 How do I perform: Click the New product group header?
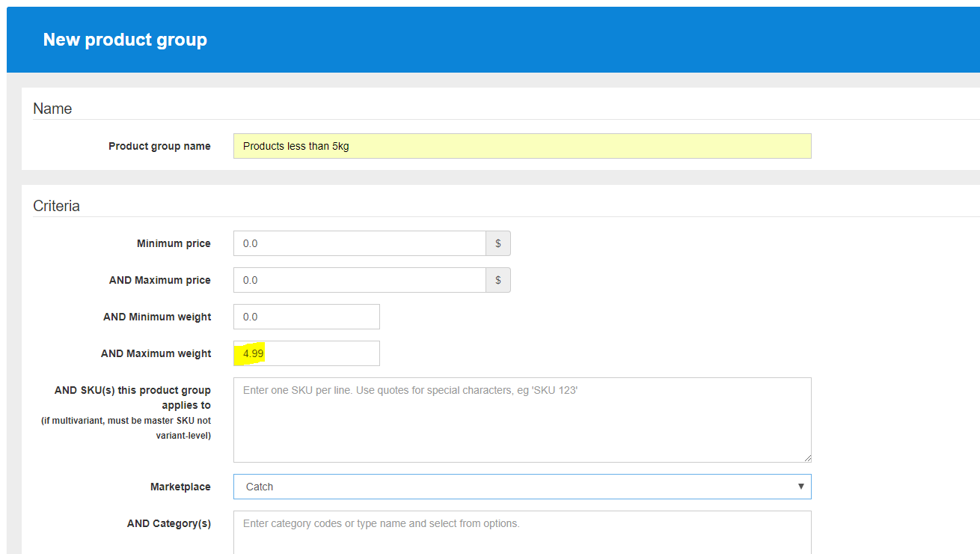click(125, 39)
